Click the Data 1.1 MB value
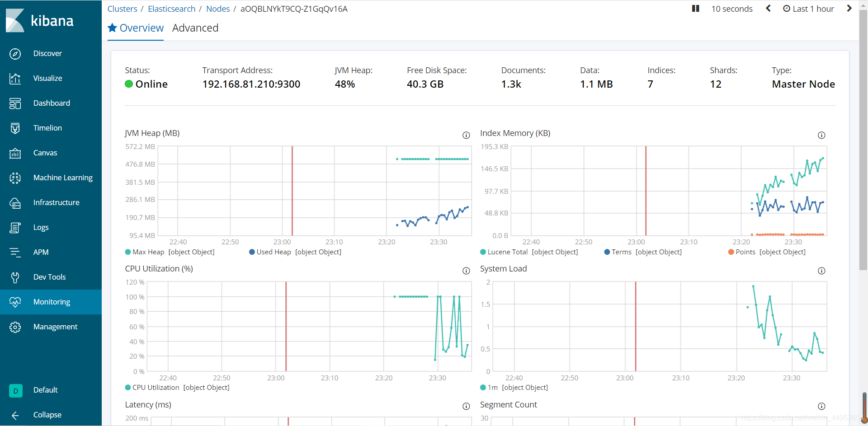The width and height of the screenshot is (868, 426). click(x=596, y=84)
